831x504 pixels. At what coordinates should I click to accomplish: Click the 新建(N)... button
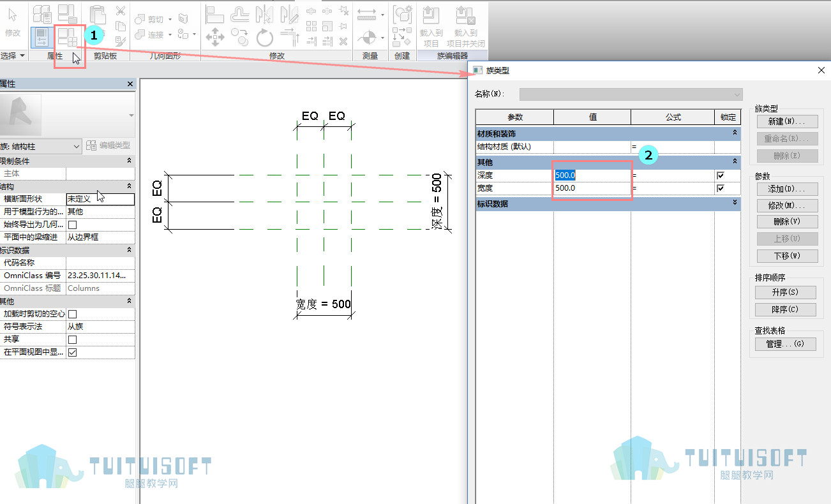click(787, 121)
